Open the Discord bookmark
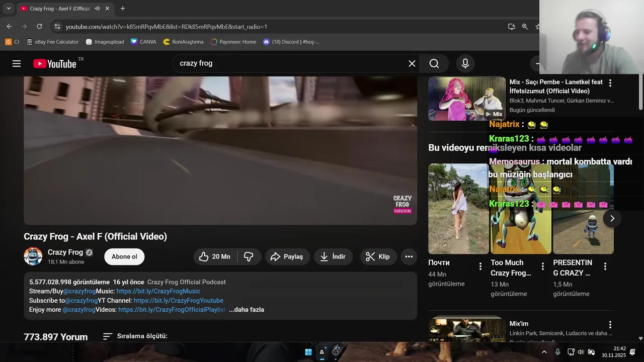This screenshot has width=644, height=362. click(x=291, y=42)
